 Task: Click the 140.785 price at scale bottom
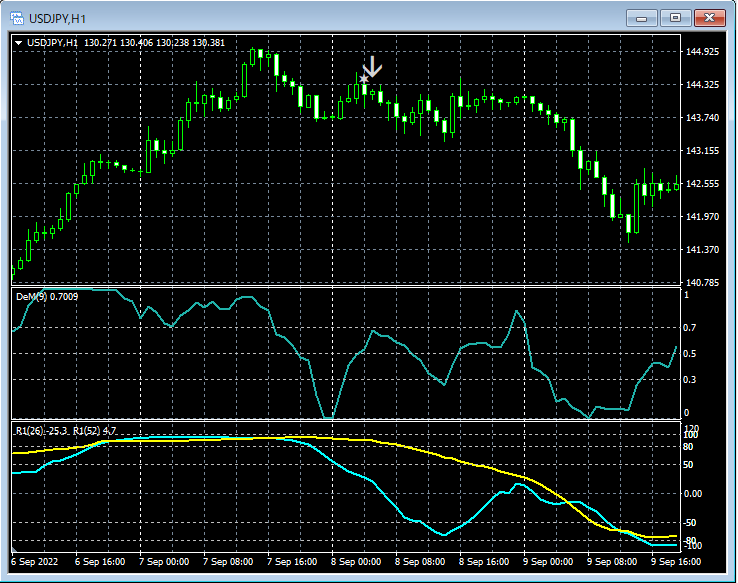coord(703,283)
